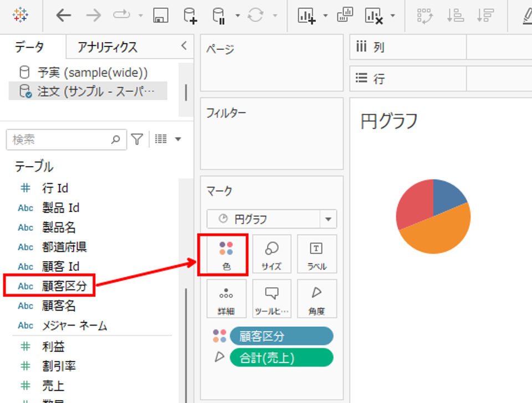Open the field filter funnel icon
Image resolution: width=532 pixels, height=403 pixels.
137,139
